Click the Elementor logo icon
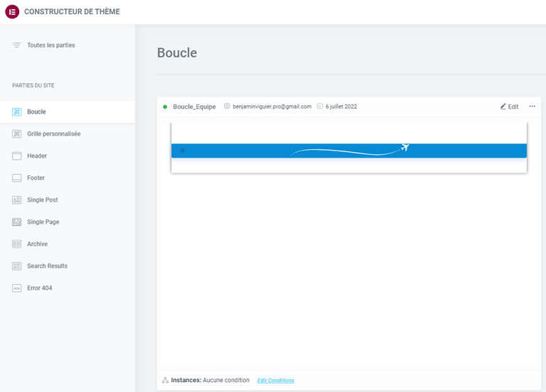The image size is (546, 392). (x=12, y=11)
